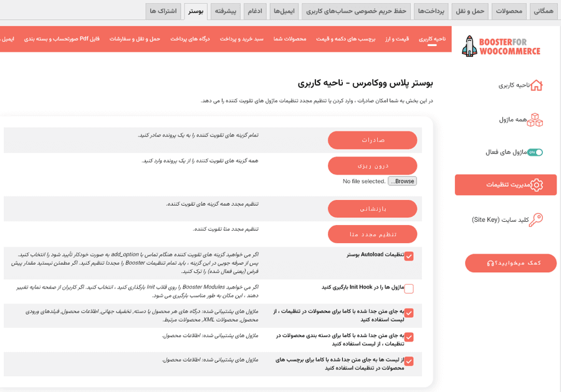Click the headphones icon in the help button

490,263
